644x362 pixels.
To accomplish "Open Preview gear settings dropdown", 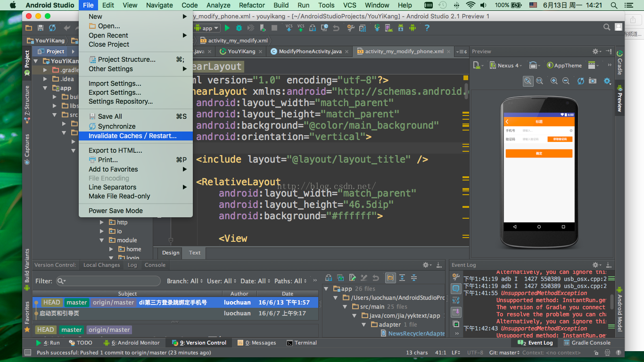I will [597, 51].
